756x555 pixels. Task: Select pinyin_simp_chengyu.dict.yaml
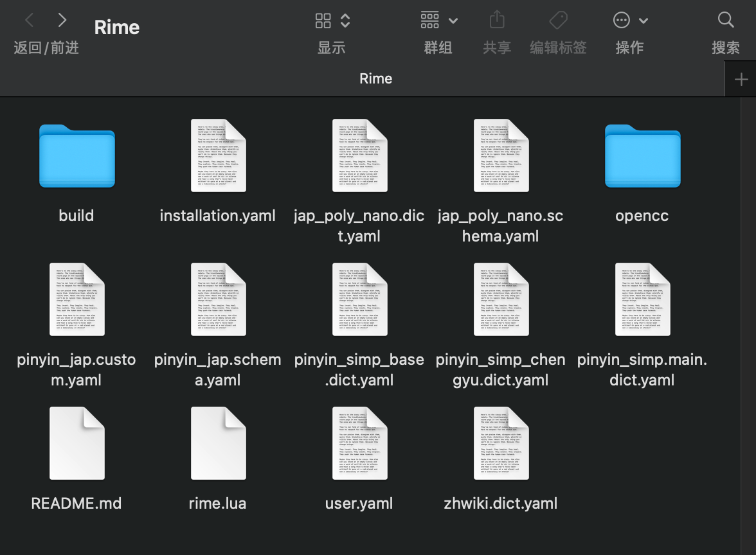pyautogui.click(x=501, y=299)
